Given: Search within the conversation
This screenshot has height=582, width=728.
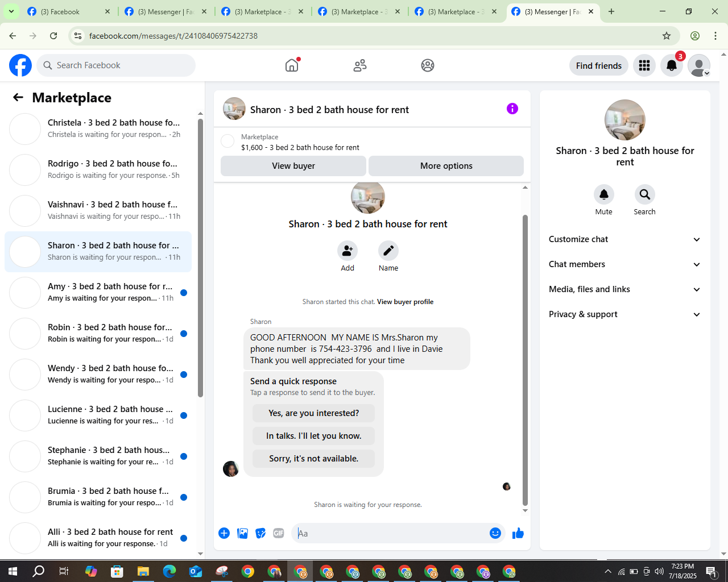Looking at the screenshot, I should (x=645, y=194).
